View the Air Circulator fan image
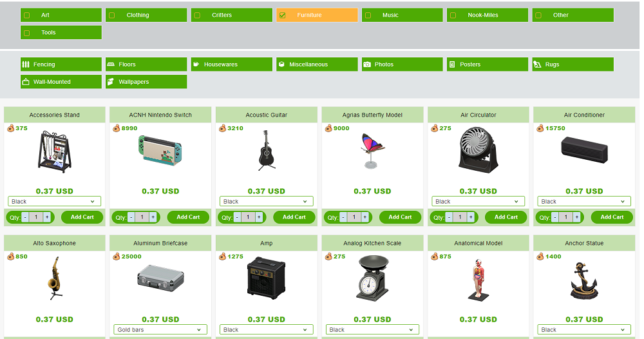644x339 pixels. point(478,150)
